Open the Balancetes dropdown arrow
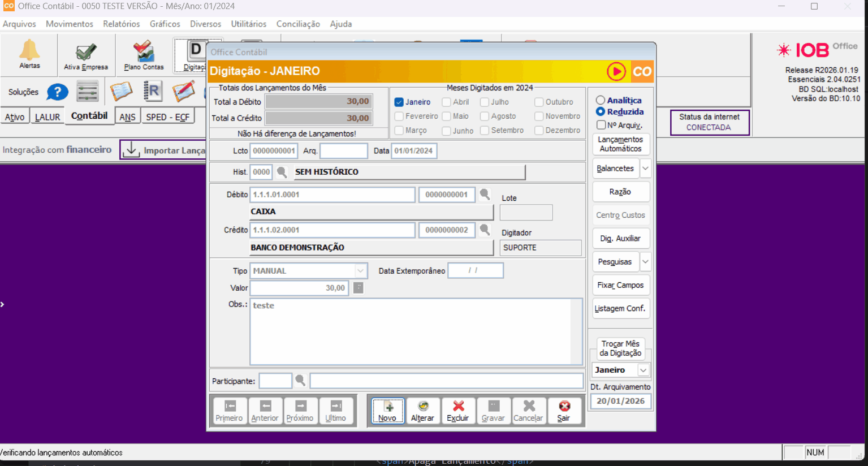Image resolution: width=868 pixels, height=466 pixels. (645, 169)
